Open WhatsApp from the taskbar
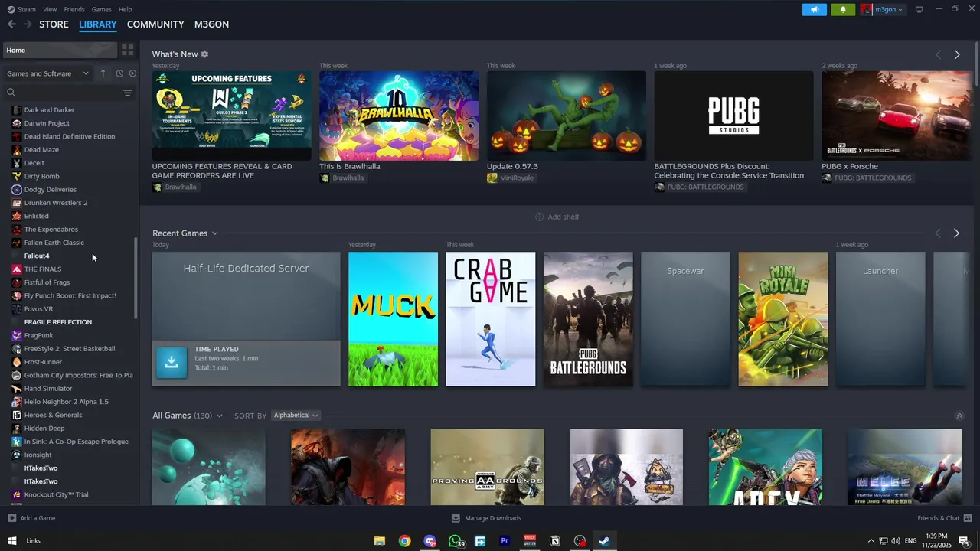980x551 pixels. tap(456, 541)
